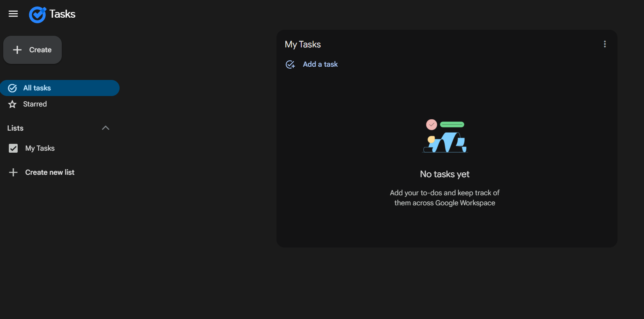Collapse the Lists section chevron
The height and width of the screenshot is (319, 644).
pos(106,128)
